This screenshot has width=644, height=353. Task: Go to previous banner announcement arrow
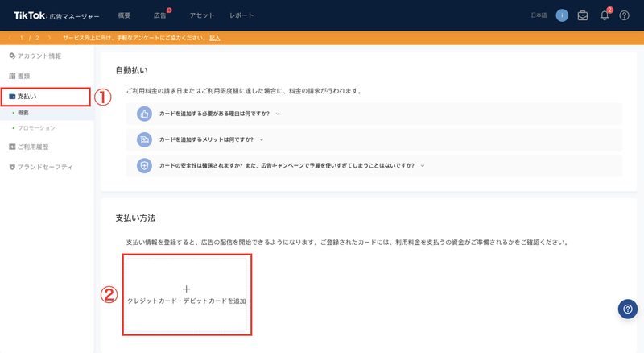(x=10, y=38)
